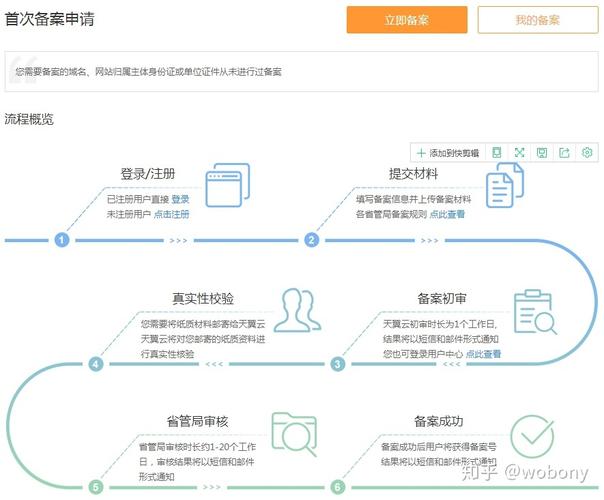Viewport: 604px width, 500px height.
Task: Click the phone/mobile view icon in floating toolbar
Action: click(497, 153)
